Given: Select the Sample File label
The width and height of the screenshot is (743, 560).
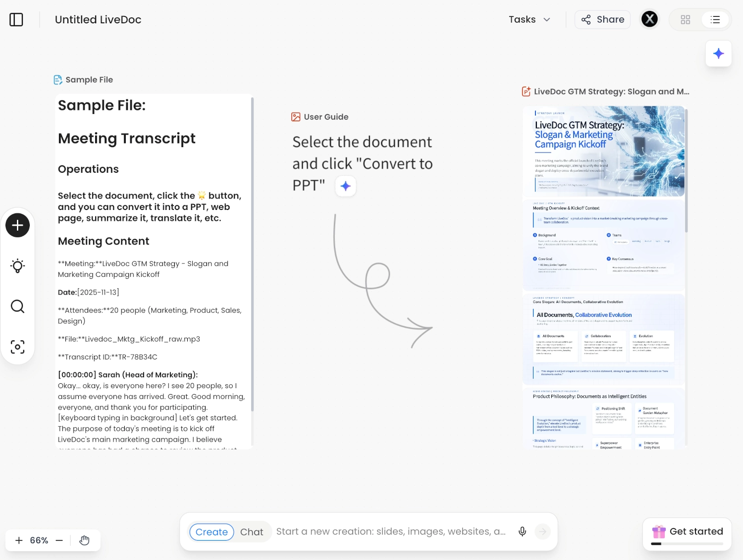Looking at the screenshot, I should pos(89,80).
